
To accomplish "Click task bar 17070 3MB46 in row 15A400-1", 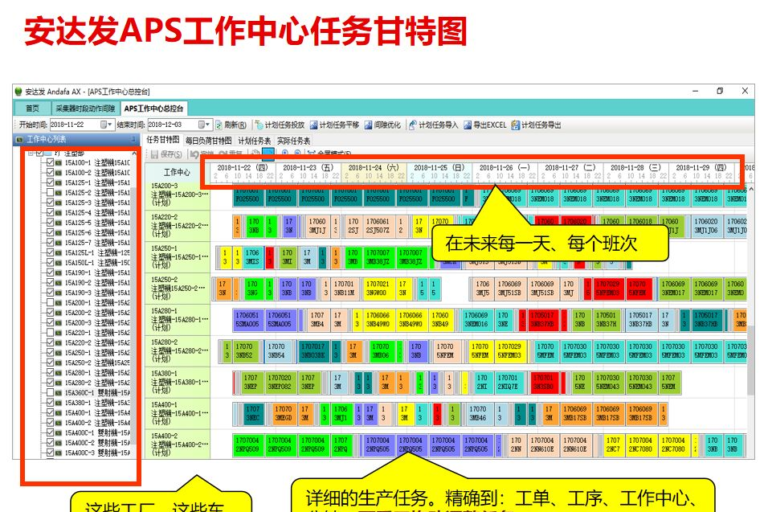I will pos(478,414).
